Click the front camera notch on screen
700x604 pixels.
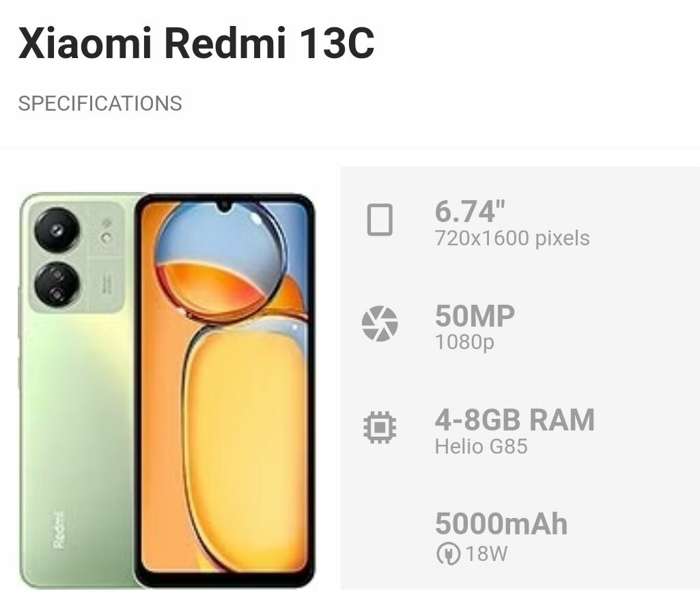tap(225, 206)
